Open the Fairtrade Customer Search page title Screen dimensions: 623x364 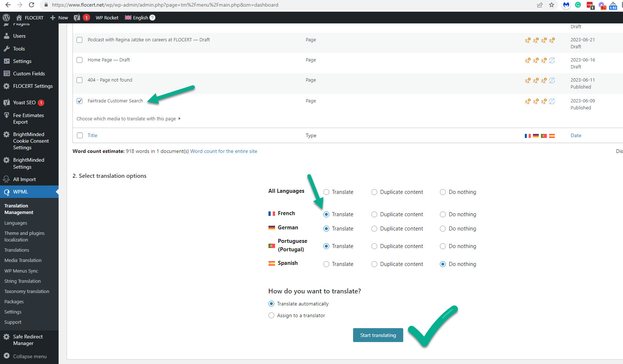[x=115, y=101]
